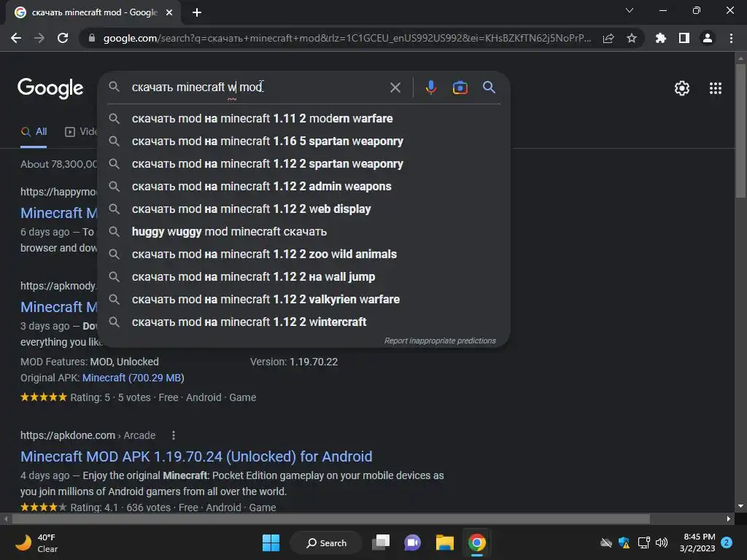This screenshot has width=747, height=560.
Task: Open the Google apps grid
Action: click(716, 88)
